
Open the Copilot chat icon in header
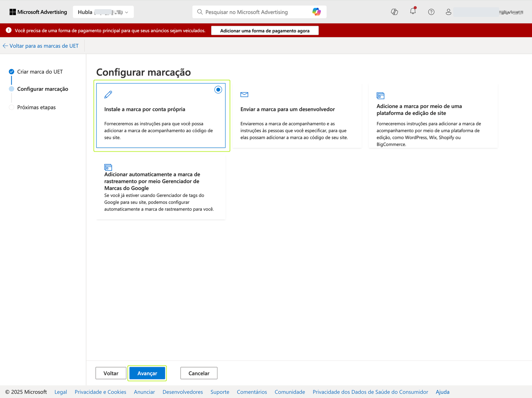pyautogui.click(x=394, y=12)
